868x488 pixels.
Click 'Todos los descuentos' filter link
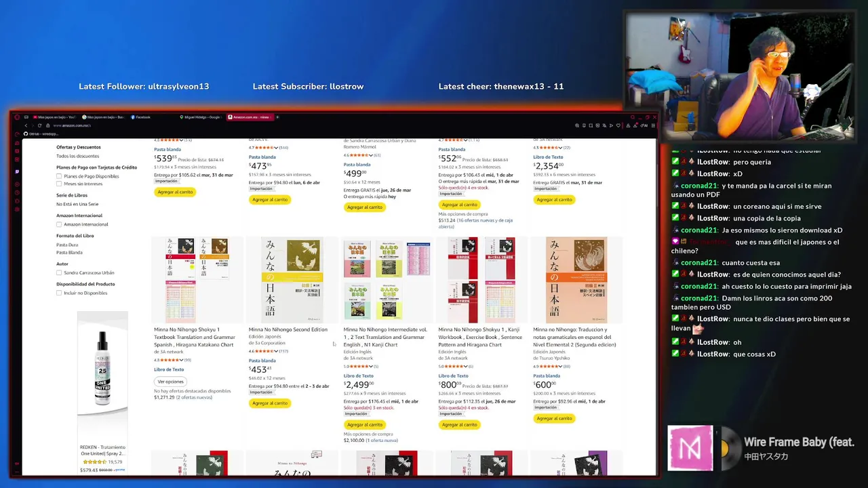(x=77, y=156)
